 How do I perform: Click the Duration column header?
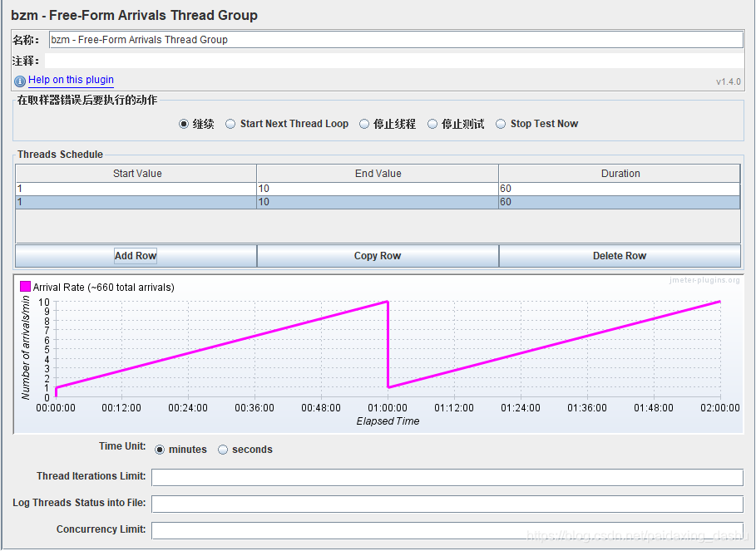[x=620, y=174]
